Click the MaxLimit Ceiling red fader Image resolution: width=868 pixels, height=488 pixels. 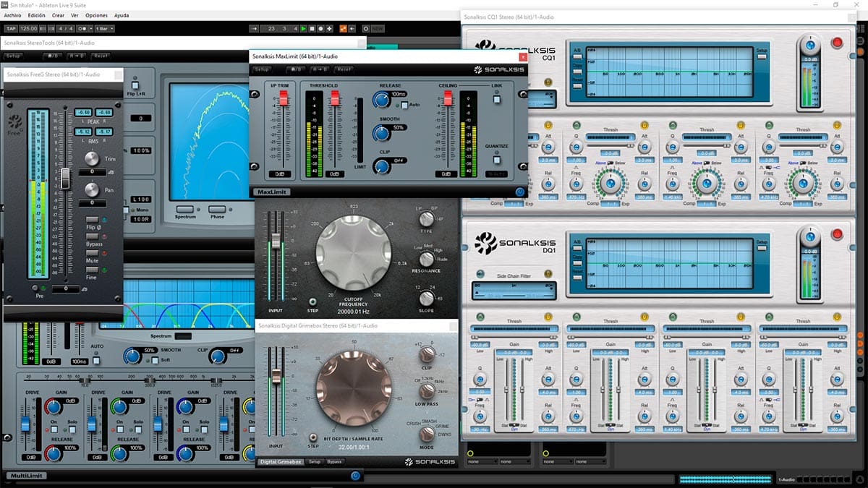448,100
